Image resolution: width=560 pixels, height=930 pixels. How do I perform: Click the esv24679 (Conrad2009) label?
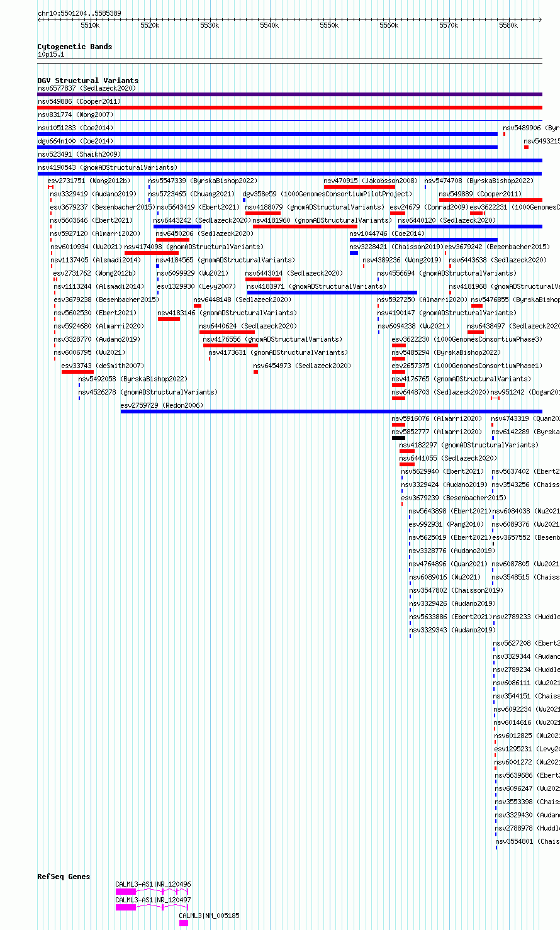429,207
